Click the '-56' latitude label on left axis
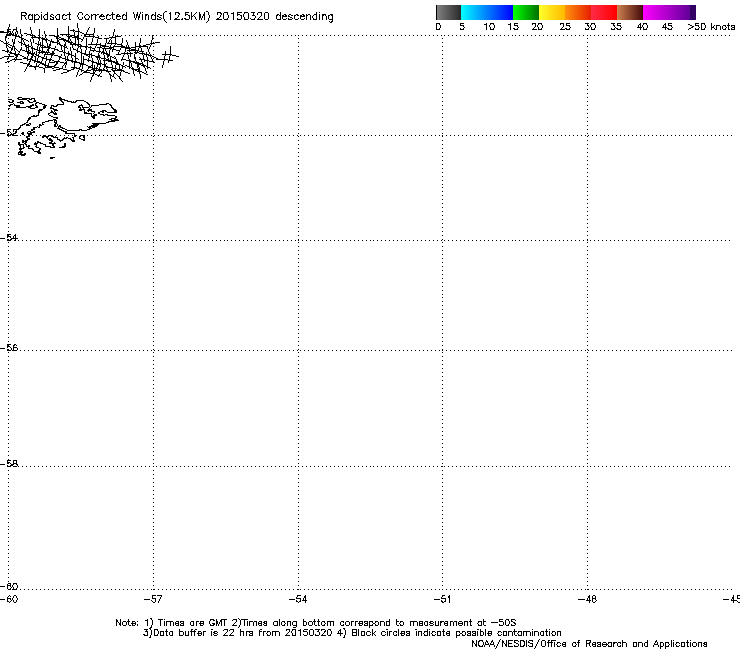This screenshot has height=650, width=740. pos(9,348)
